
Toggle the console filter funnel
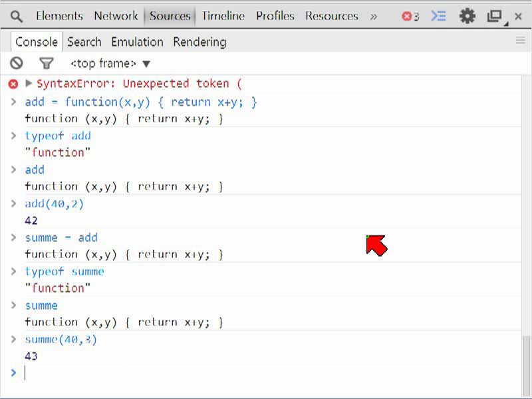pyautogui.click(x=47, y=63)
